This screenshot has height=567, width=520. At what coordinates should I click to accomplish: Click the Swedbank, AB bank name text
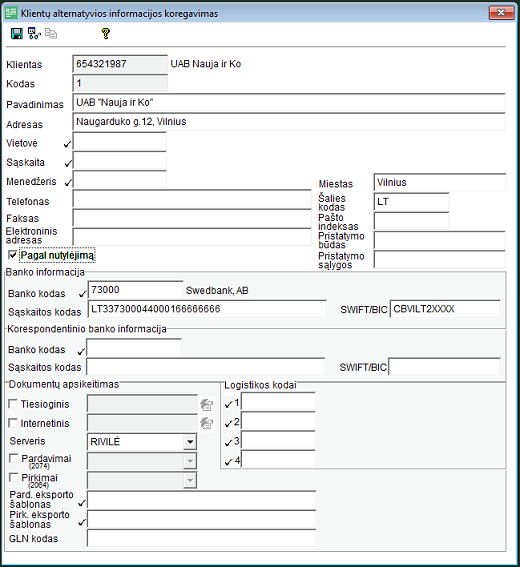(217, 290)
